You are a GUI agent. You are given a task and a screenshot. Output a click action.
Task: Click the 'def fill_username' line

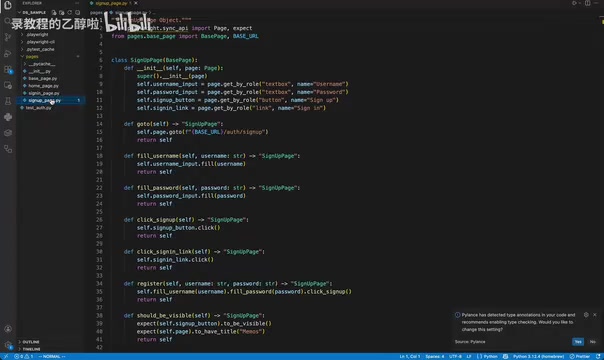click(212, 156)
